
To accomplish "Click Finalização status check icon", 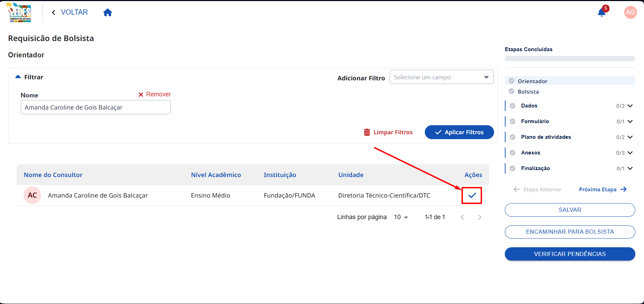I will [x=512, y=168].
